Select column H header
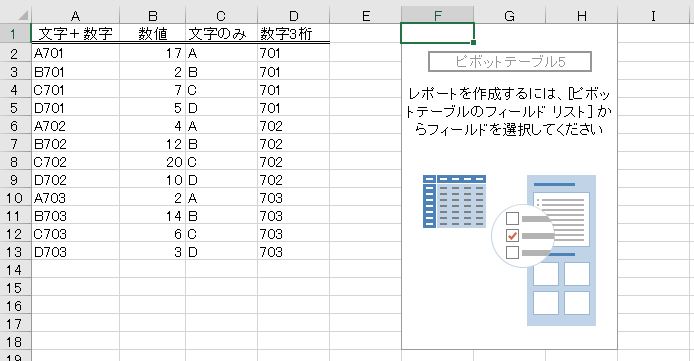Viewport: 694px width, 361px height. click(x=582, y=16)
